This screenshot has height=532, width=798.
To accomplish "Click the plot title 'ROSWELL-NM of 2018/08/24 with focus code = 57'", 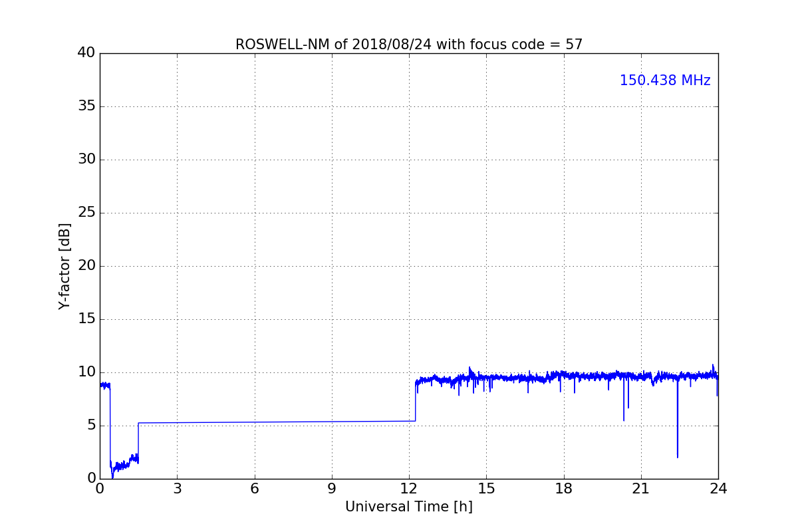I will (x=409, y=45).
